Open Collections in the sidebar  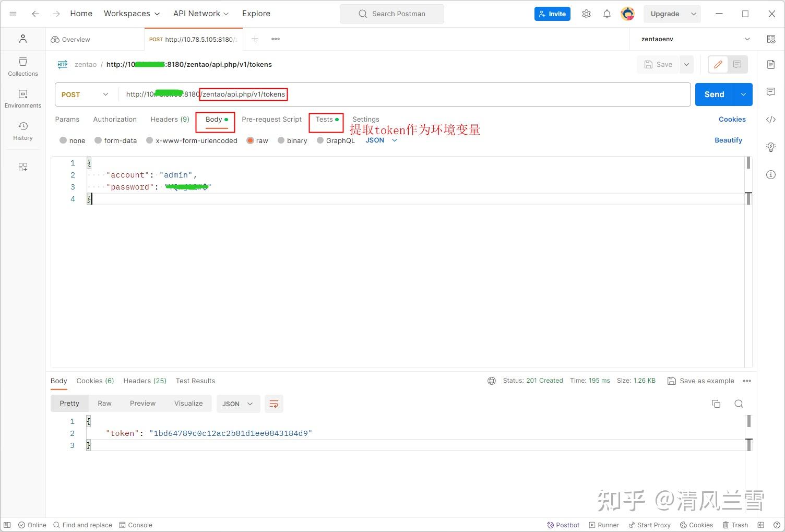click(x=23, y=67)
